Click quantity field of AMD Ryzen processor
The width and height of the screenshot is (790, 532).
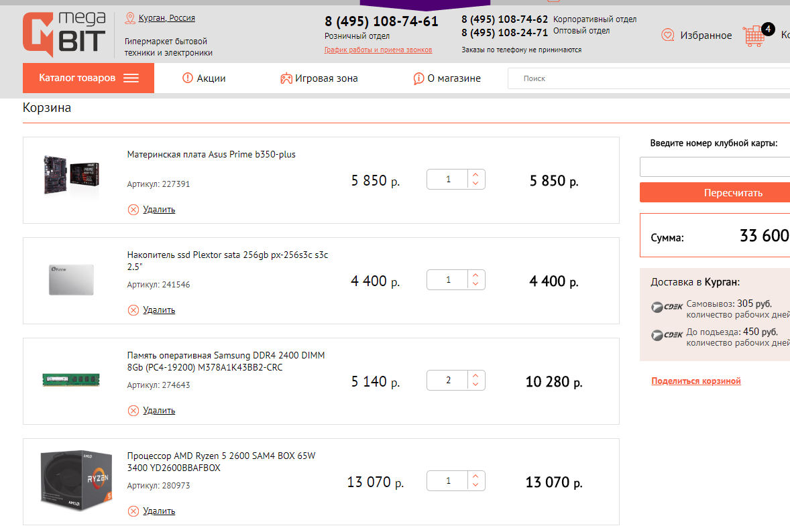pos(448,480)
